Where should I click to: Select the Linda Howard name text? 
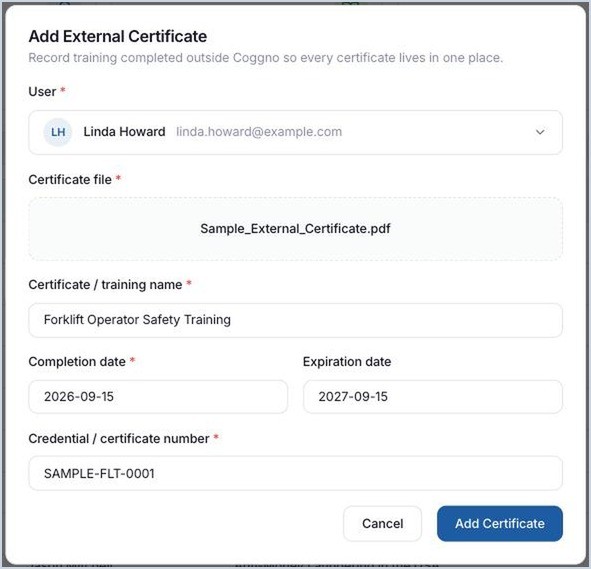(x=124, y=132)
